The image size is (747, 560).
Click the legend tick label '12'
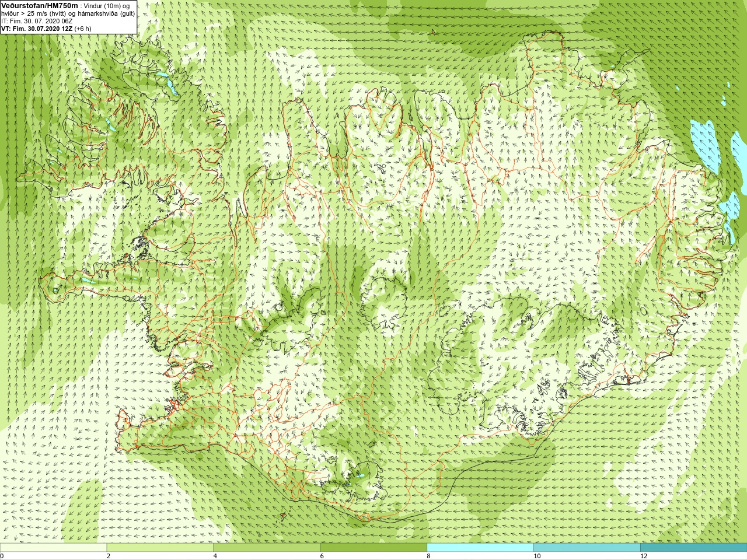coord(644,556)
